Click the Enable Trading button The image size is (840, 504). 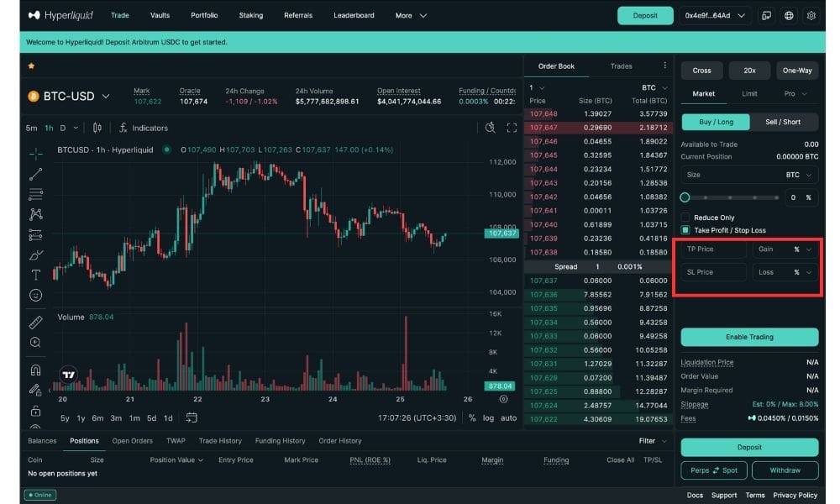pos(749,337)
